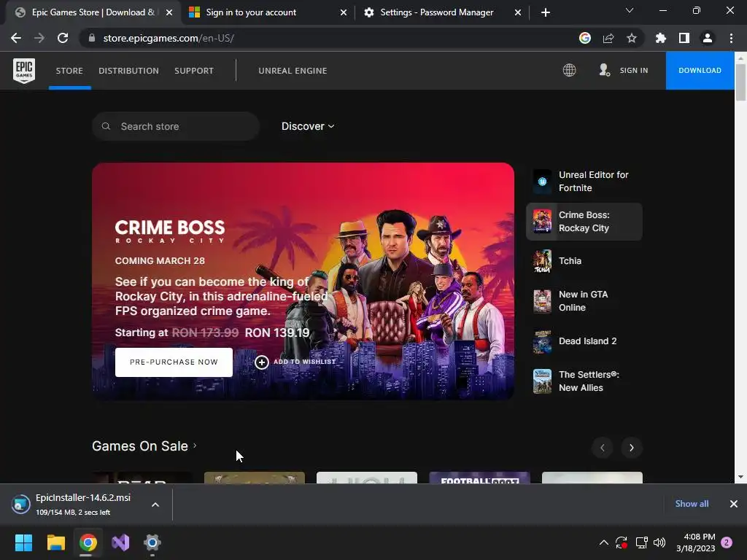
Task: Expand the Discover dropdown
Action: (x=308, y=126)
